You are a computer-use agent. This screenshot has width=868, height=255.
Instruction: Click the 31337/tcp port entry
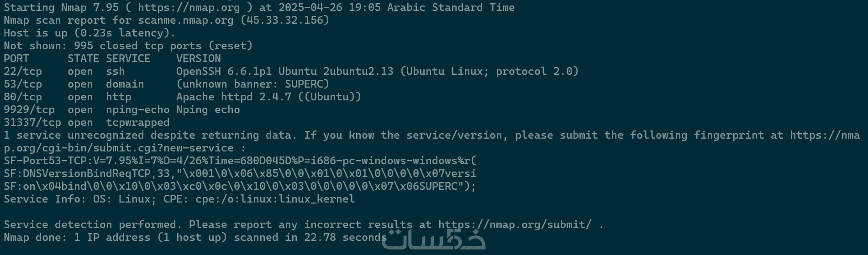(x=32, y=123)
